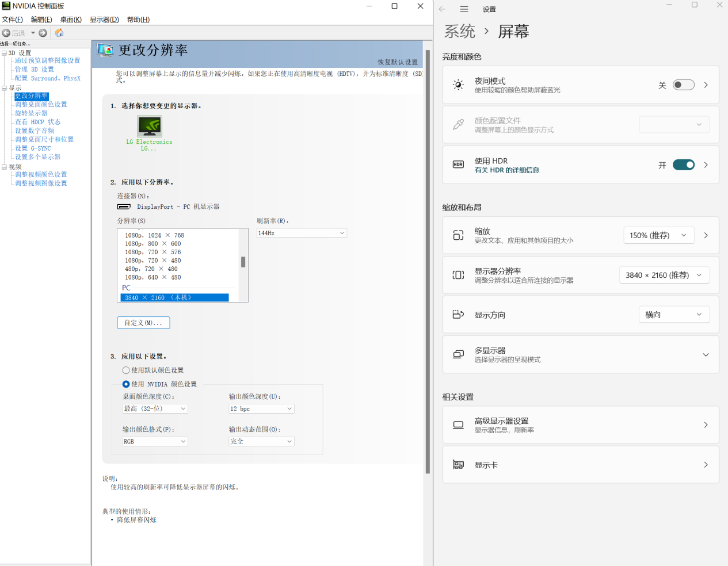Open the 桌面(K) menu

click(x=71, y=20)
